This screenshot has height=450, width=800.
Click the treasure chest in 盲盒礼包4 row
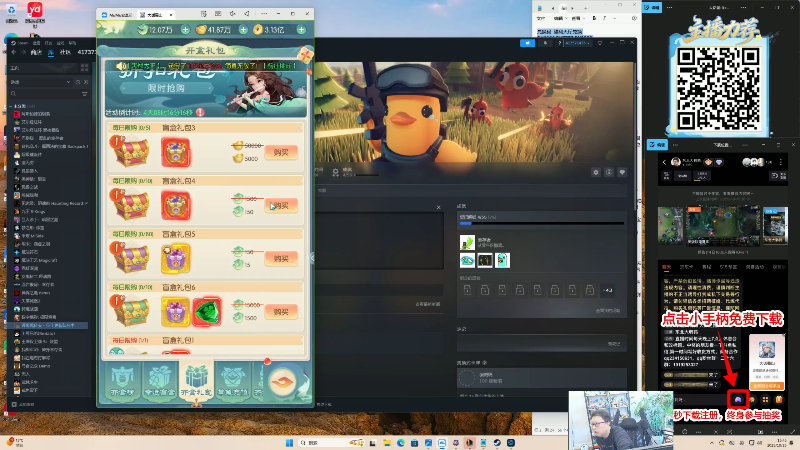coord(131,205)
